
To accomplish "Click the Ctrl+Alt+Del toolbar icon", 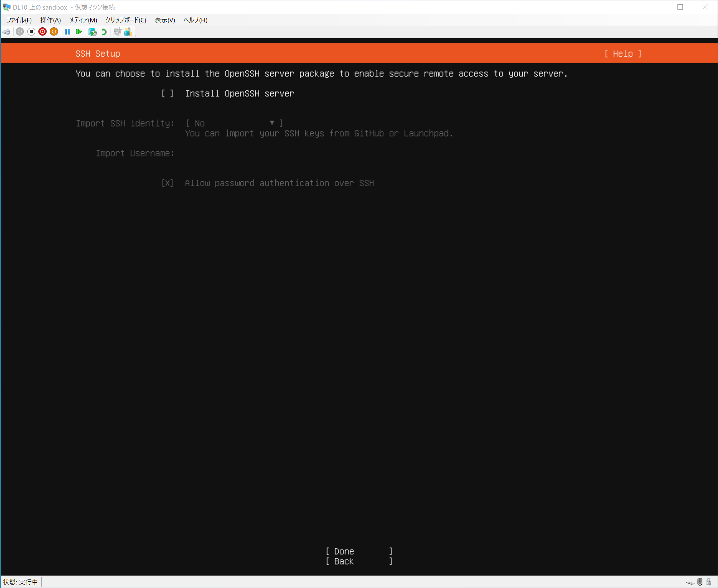I will (x=7, y=32).
